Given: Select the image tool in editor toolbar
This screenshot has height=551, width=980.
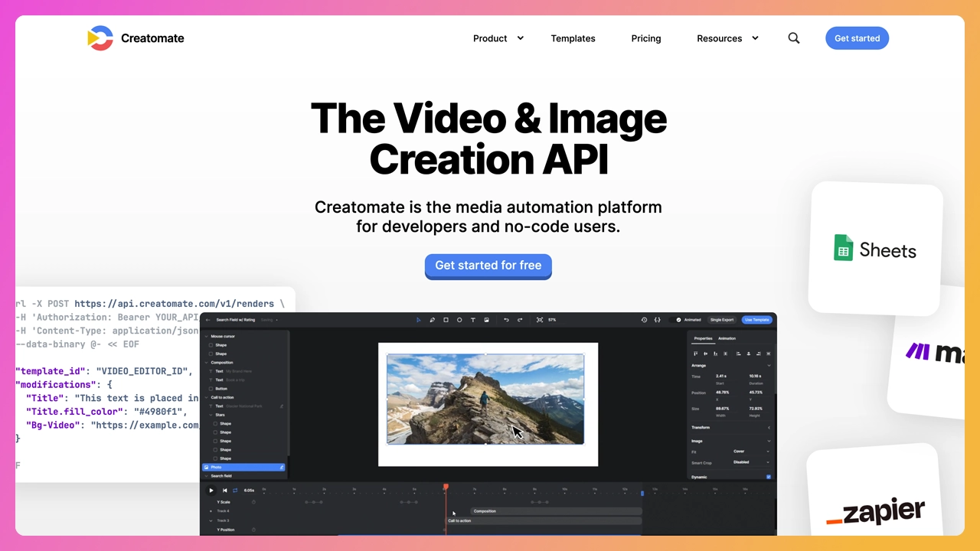Looking at the screenshot, I should [x=486, y=320].
